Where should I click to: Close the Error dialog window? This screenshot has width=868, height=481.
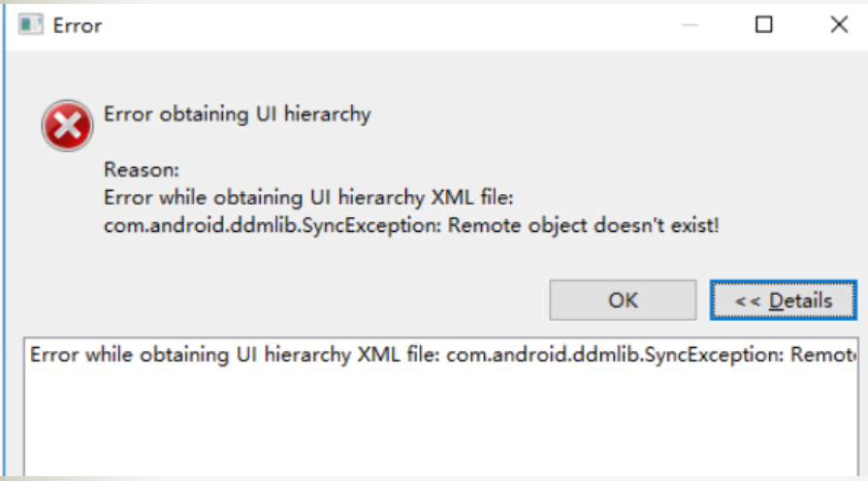point(839,25)
